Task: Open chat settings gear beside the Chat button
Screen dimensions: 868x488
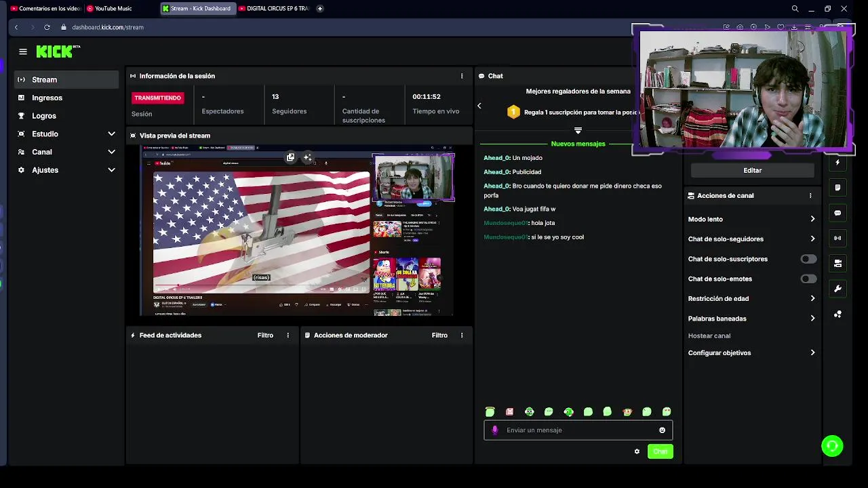Action: [637, 451]
